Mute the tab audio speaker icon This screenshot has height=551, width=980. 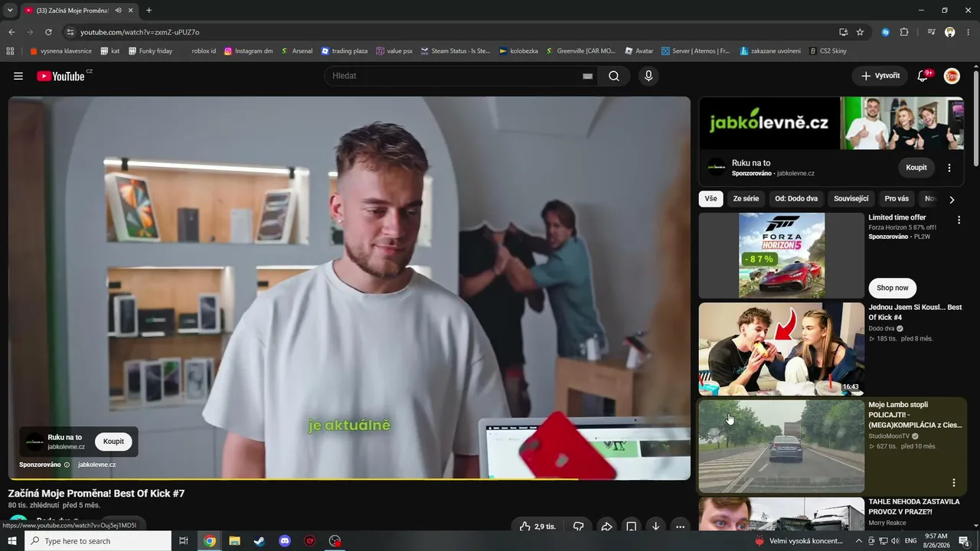[118, 11]
